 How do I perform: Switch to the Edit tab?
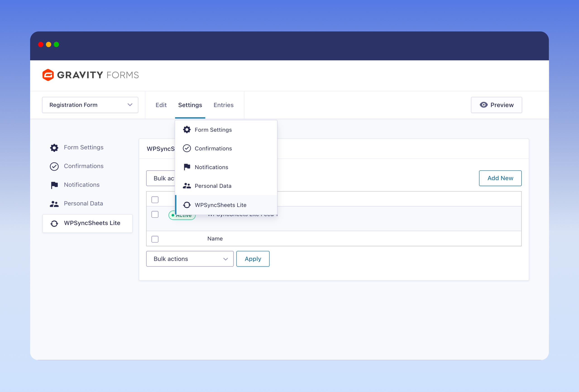tap(161, 105)
